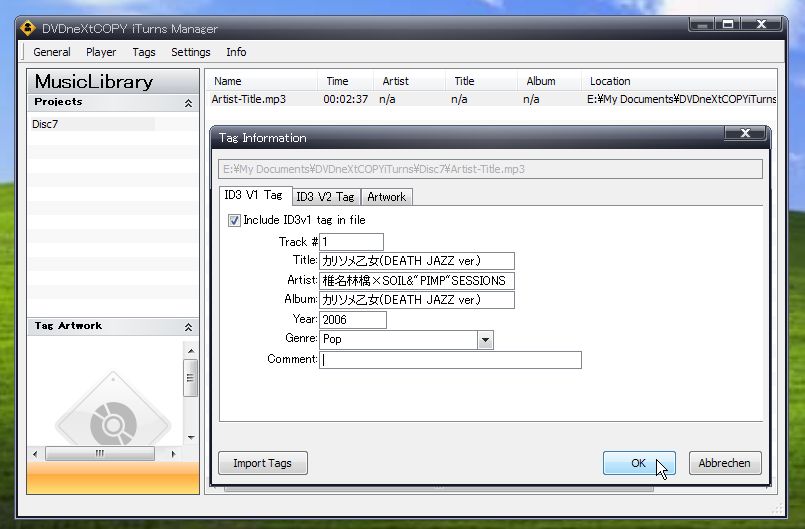Screen dimensions: 805x529
Task: Close the Tag Information dialog
Action: tap(745, 133)
